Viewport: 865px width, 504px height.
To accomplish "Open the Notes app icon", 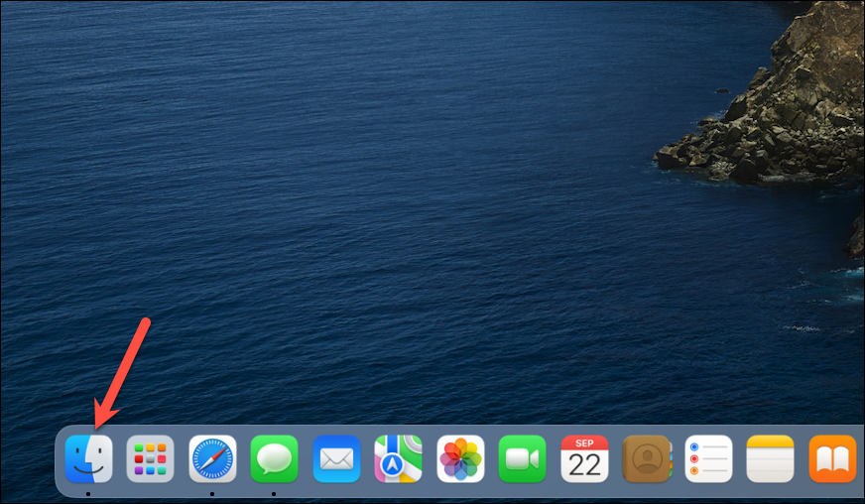I will (x=770, y=458).
